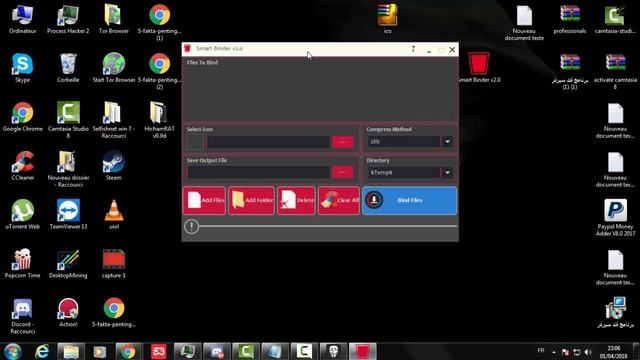Click the Delete button in Smart Binder
640x360 pixels.
point(296,200)
